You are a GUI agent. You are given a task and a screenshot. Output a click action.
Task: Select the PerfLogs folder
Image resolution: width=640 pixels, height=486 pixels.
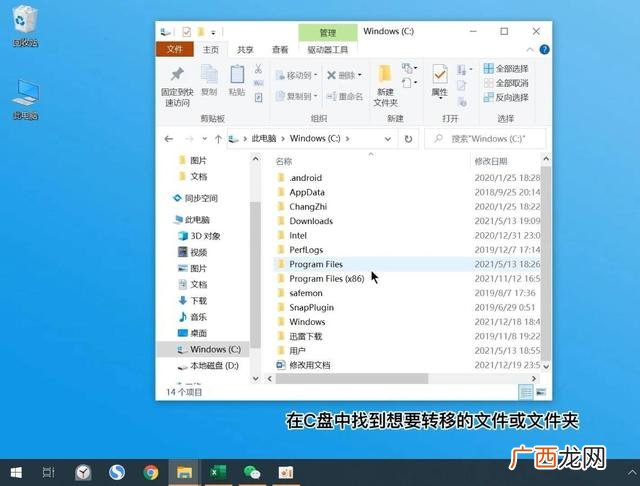(306, 250)
